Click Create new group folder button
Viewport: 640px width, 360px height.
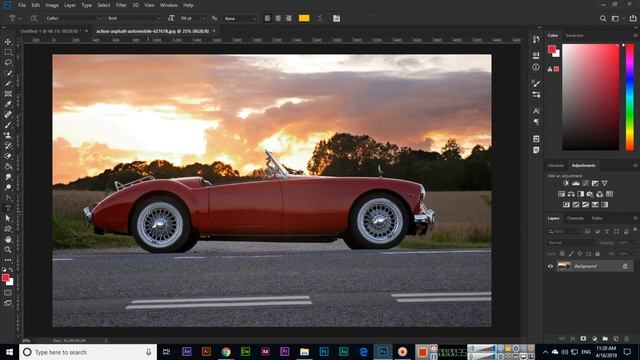click(x=605, y=339)
